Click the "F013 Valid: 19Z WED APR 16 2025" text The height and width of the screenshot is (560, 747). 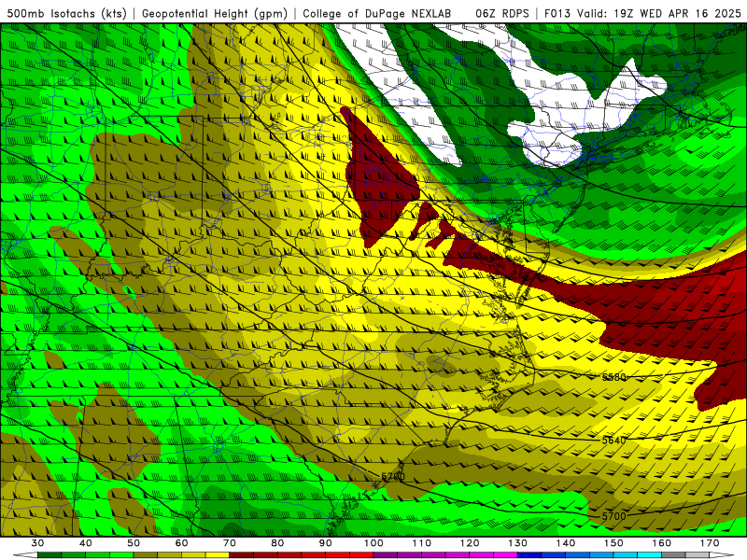pyautogui.click(x=642, y=13)
